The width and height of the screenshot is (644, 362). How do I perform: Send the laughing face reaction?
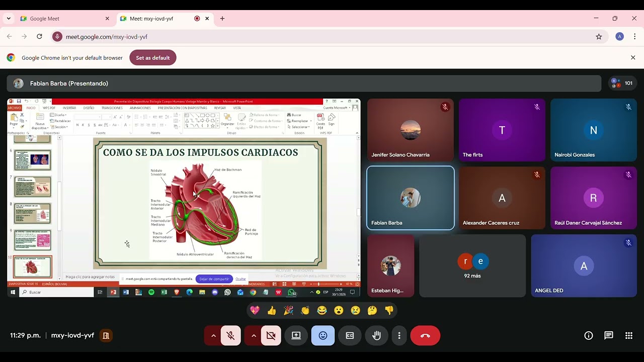point(322,311)
